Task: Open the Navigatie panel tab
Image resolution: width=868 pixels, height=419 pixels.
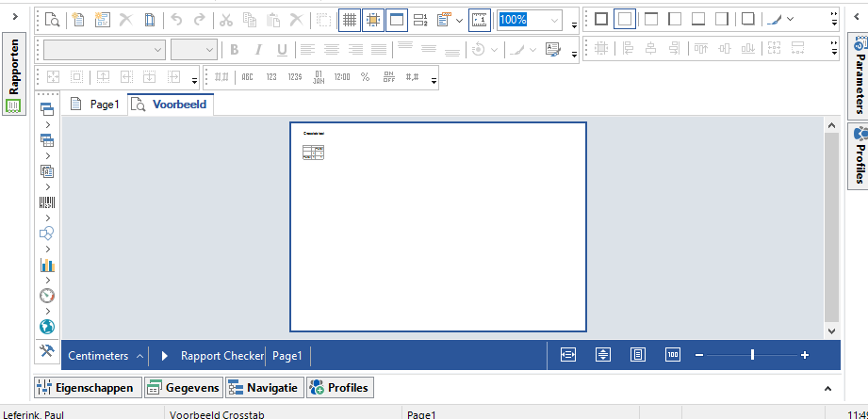Action: [x=265, y=388]
